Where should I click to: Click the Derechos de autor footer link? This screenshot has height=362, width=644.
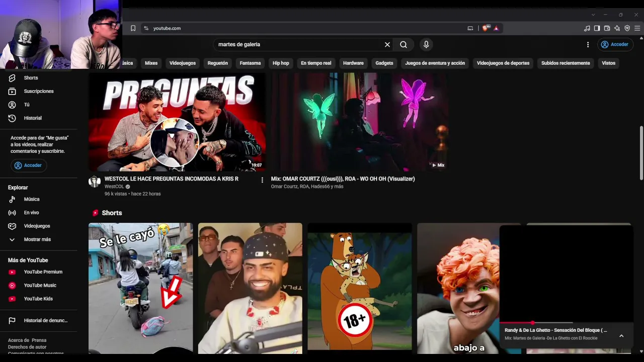click(x=27, y=347)
